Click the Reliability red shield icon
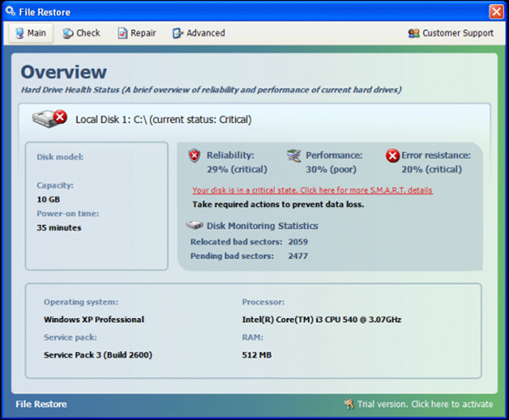Viewport: 509px width, 420px height. 195,156
